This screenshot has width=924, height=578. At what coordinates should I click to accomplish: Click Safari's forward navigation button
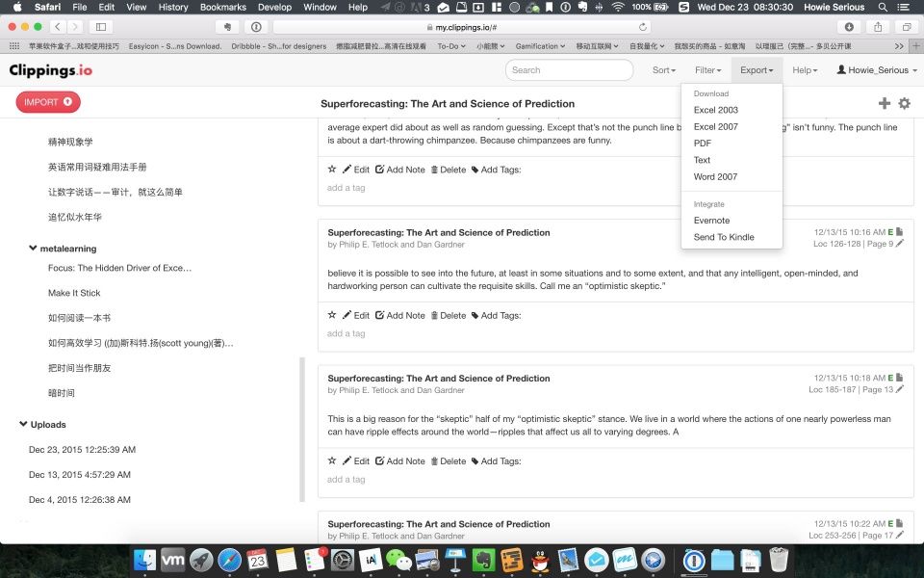(75, 27)
